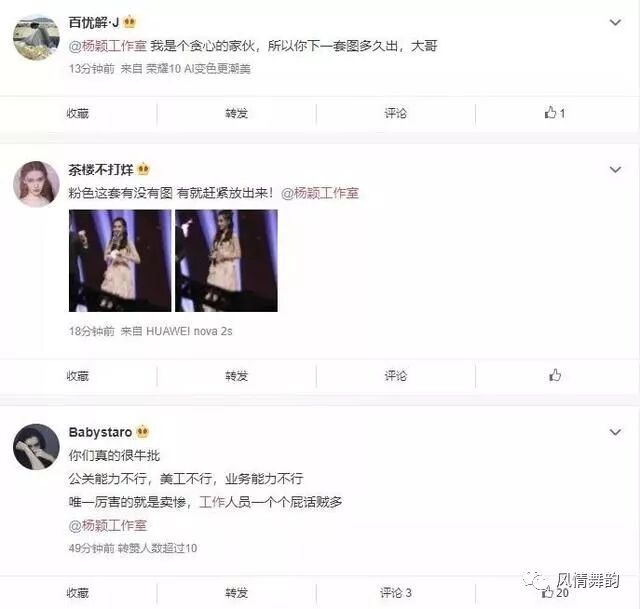Screen dimensions: 640x609
Task: Like the post by 茶楼不打烊
Action: click(555, 375)
